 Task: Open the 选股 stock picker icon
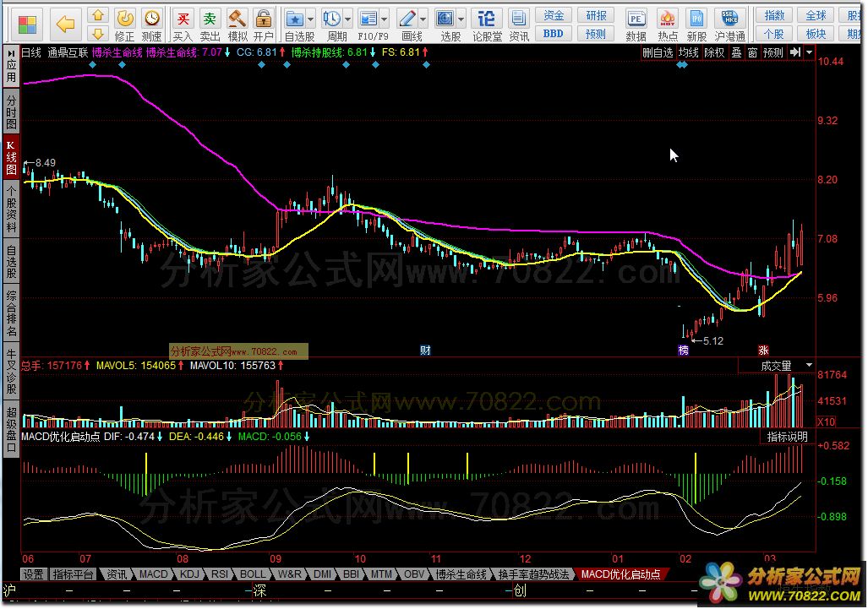pos(445,20)
